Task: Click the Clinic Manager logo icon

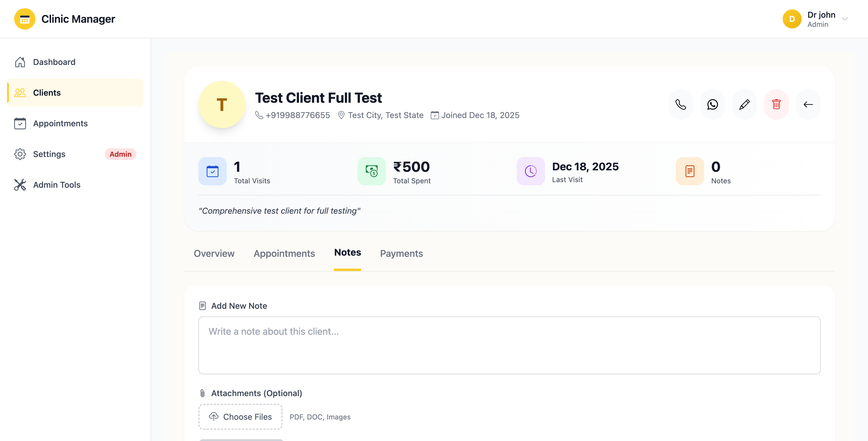Action: (24, 19)
